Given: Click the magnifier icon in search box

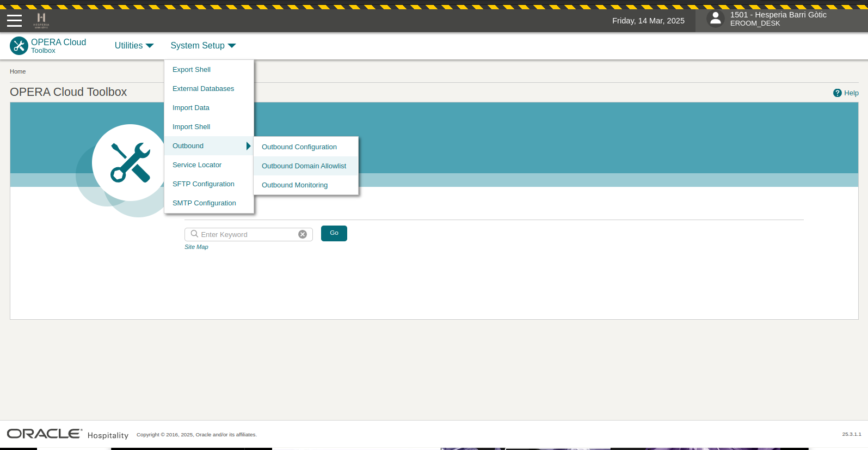Looking at the screenshot, I should pyautogui.click(x=194, y=234).
